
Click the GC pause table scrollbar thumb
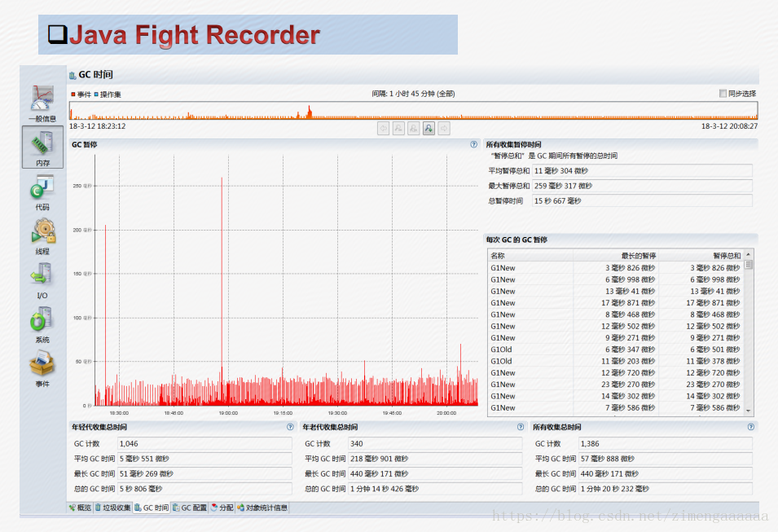(748, 265)
